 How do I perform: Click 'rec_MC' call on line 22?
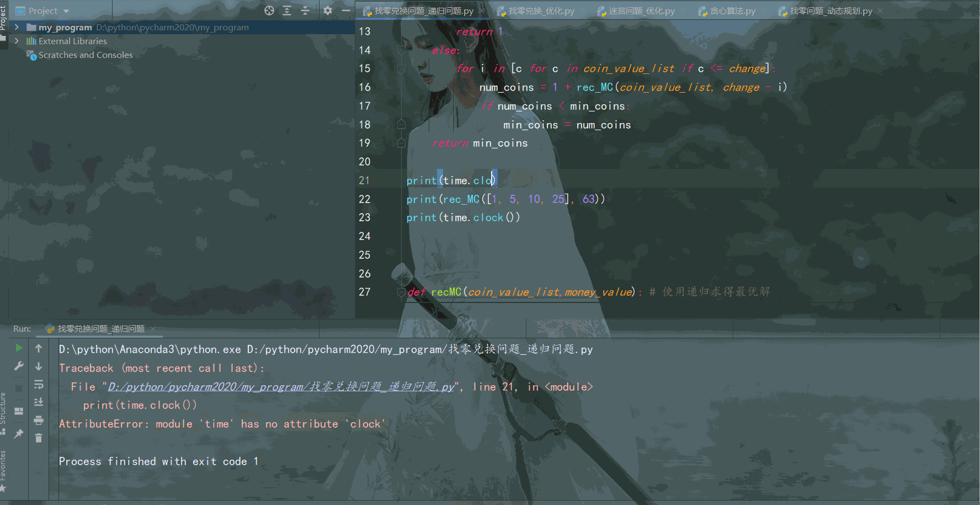click(461, 199)
